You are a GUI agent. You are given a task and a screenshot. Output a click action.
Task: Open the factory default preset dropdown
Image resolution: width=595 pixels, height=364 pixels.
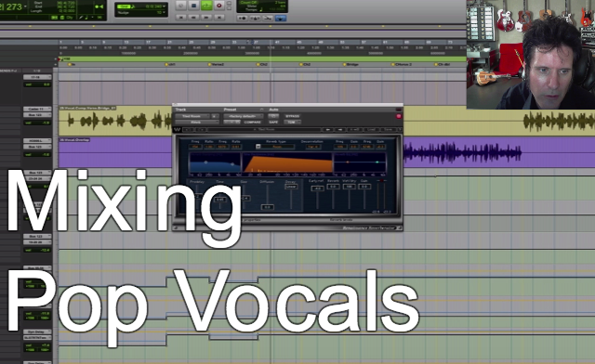244,116
